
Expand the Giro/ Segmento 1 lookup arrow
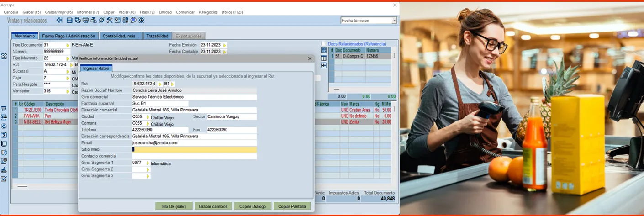(x=148, y=163)
